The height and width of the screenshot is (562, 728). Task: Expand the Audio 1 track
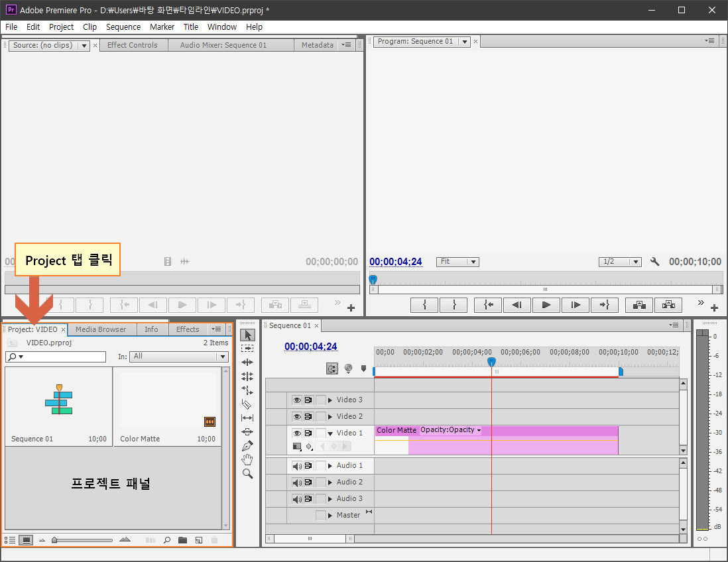coord(330,466)
